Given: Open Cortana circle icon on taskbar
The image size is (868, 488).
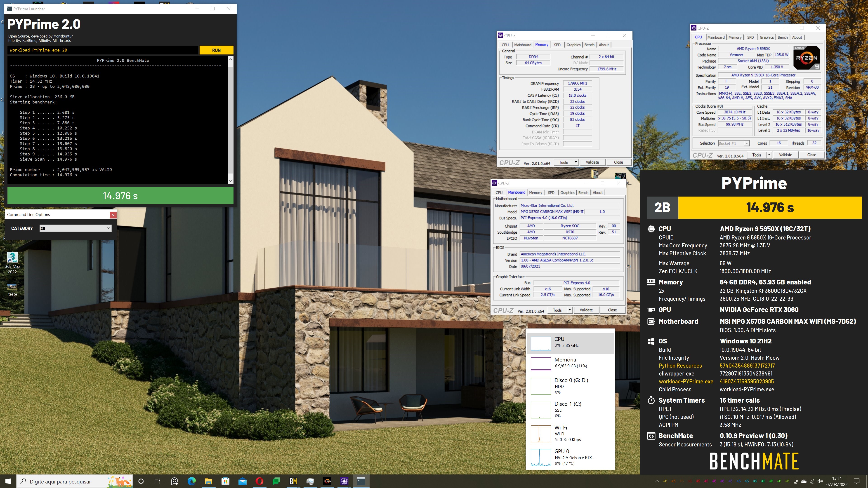Looking at the screenshot, I should click(x=141, y=481).
